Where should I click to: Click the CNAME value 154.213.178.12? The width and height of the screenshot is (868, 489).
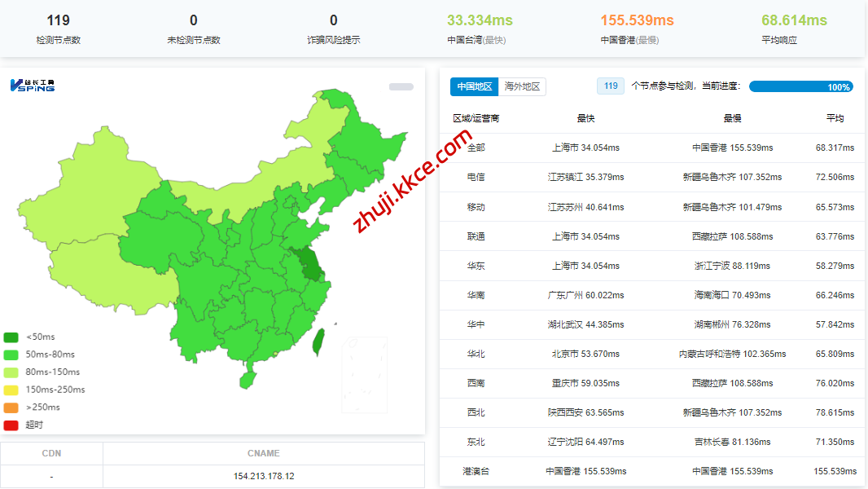click(263, 476)
